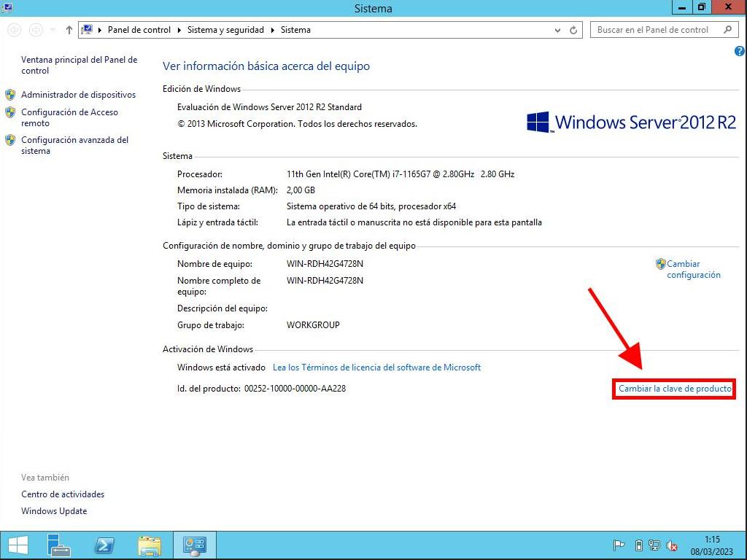Image resolution: width=747 pixels, height=560 pixels.
Task: Restore down the Sistema window
Action: click(701, 7)
